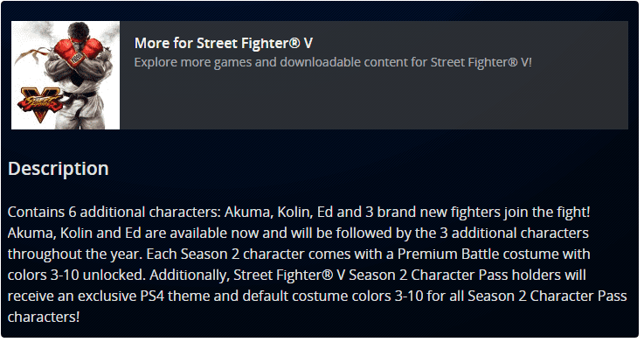The width and height of the screenshot is (644, 342).
Task: Click 'Kolin' in the first description line
Action: pos(295,212)
